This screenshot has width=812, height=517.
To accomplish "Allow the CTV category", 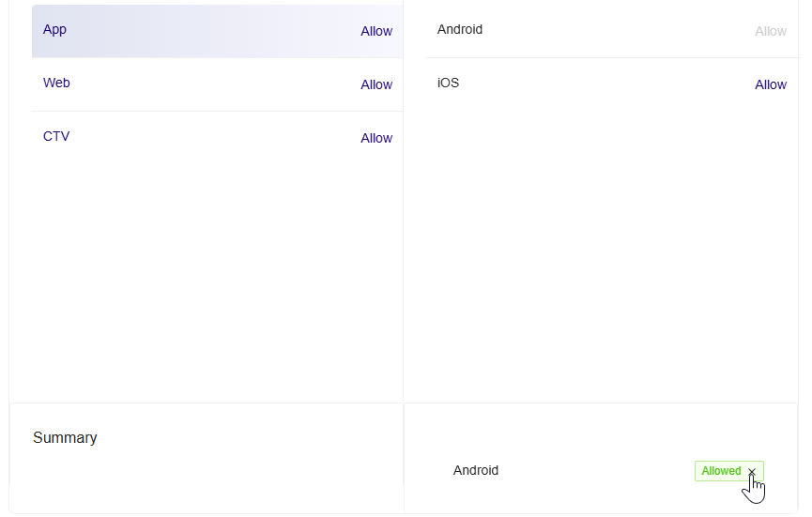I will pos(376,138).
